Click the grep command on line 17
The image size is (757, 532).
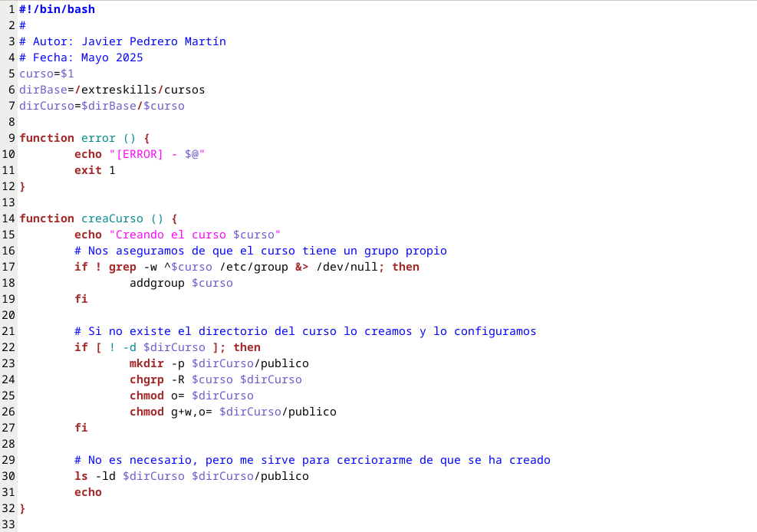click(122, 267)
